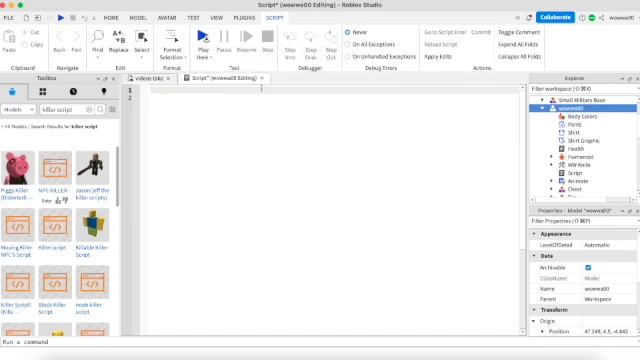The height and width of the screenshot is (360, 640).
Task: Click the Pause test button
Action: click(224, 36)
